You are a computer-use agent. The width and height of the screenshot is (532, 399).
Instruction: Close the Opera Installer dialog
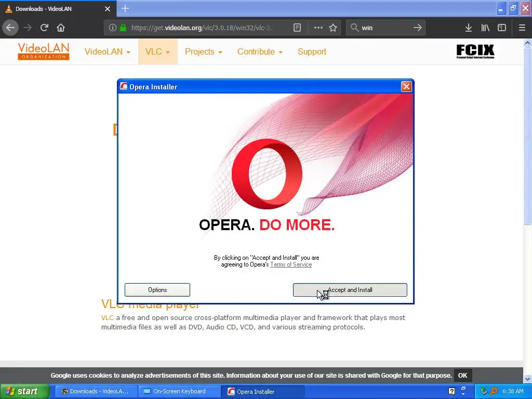(x=406, y=87)
